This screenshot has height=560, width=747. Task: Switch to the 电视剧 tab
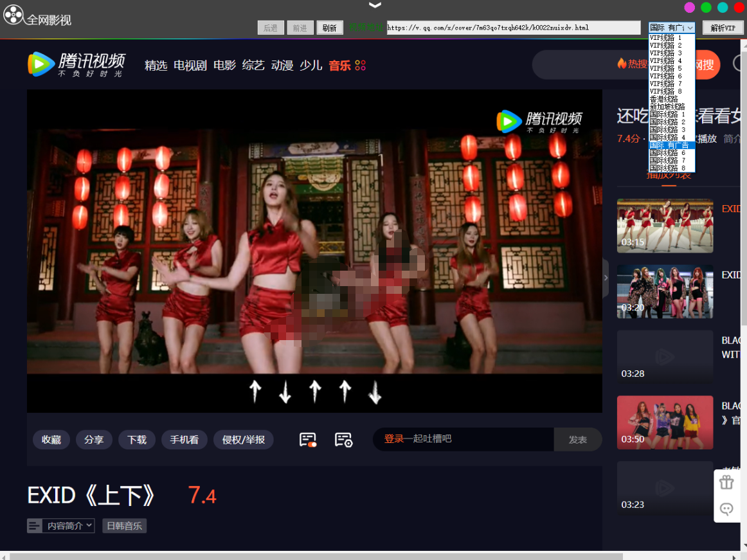(190, 66)
